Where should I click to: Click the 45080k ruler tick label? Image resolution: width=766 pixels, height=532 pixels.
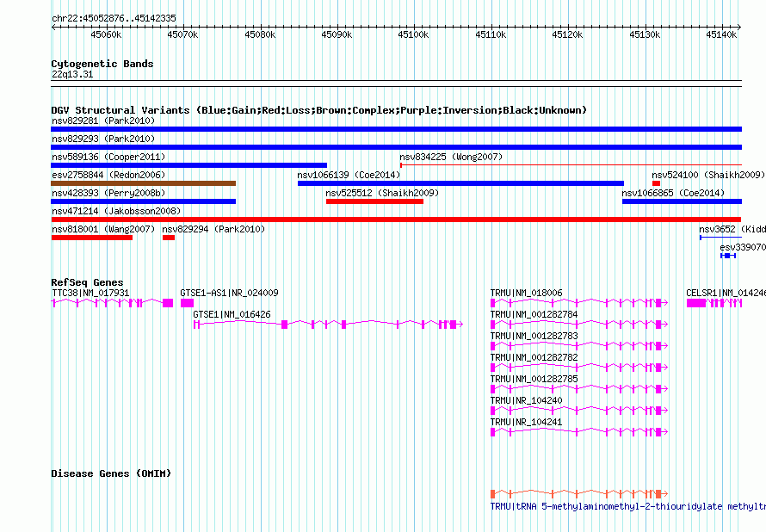click(260, 34)
